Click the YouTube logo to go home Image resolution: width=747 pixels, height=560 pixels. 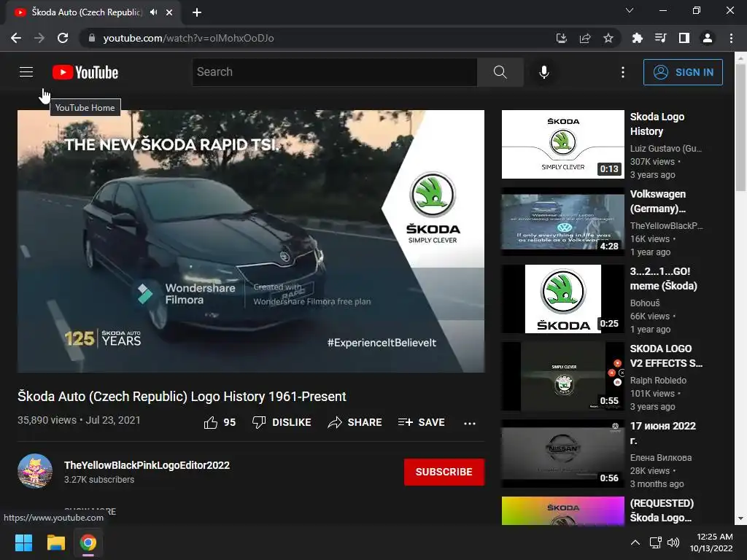coord(85,72)
